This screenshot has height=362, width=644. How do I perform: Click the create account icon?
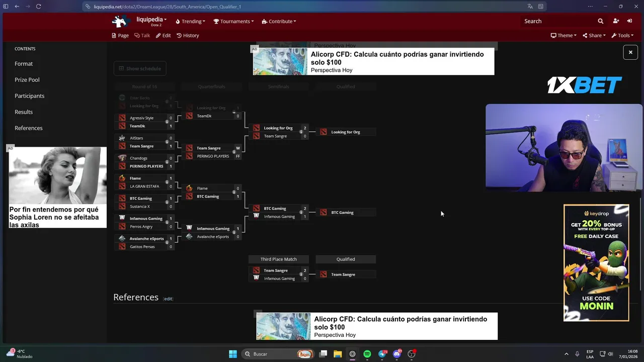point(616,21)
